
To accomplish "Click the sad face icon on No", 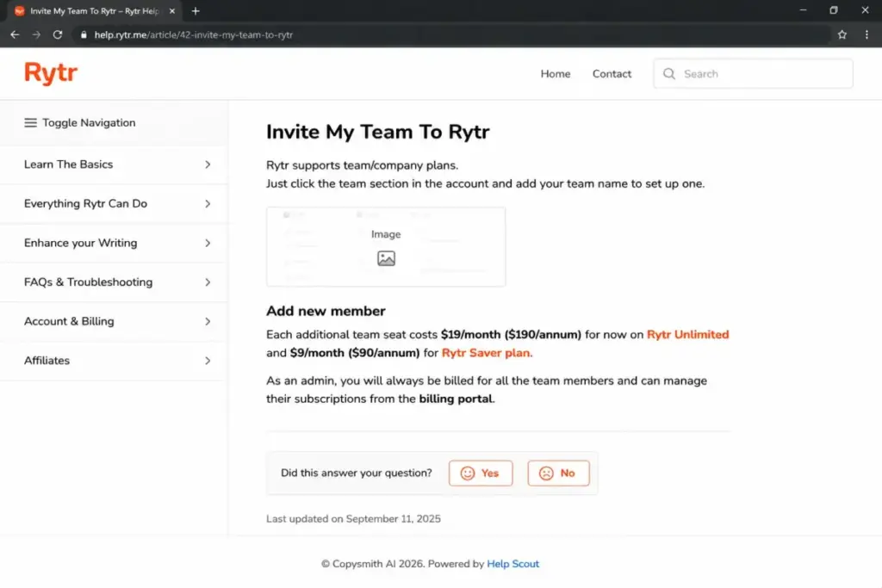I will [546, 473].
